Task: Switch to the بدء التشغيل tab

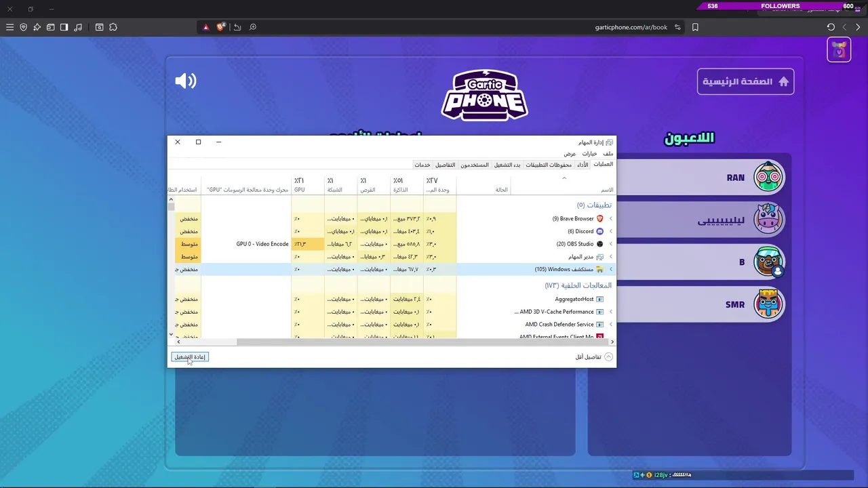Action: coord(507,165)
